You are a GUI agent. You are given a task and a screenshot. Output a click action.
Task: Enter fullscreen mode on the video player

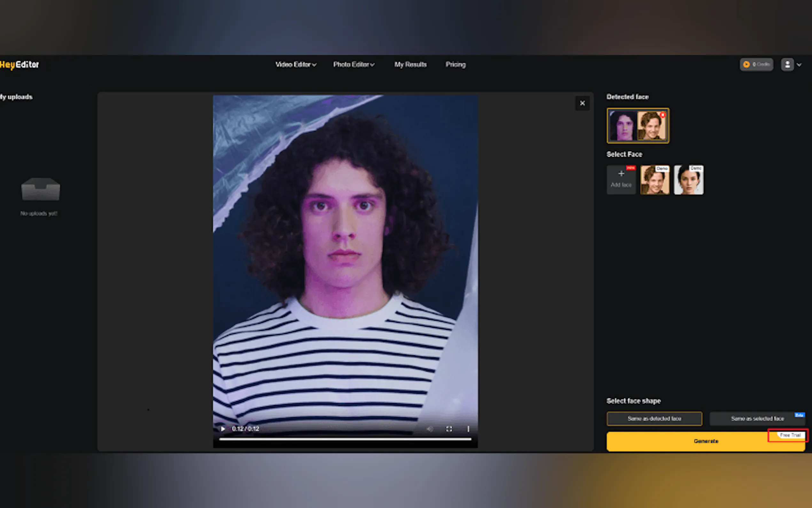click(x=449, y=429)
